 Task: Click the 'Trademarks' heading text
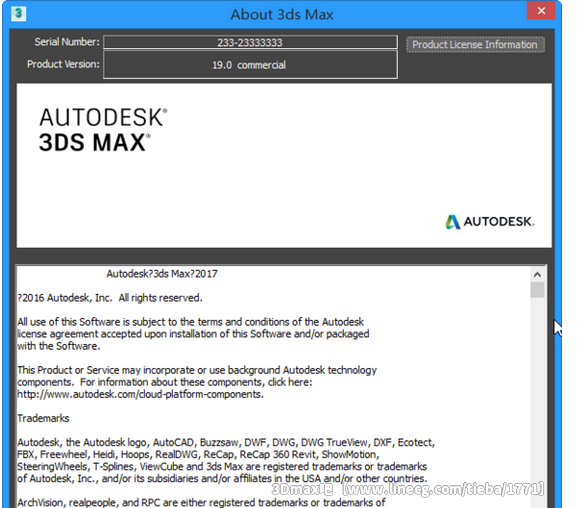tap(43, 418)
